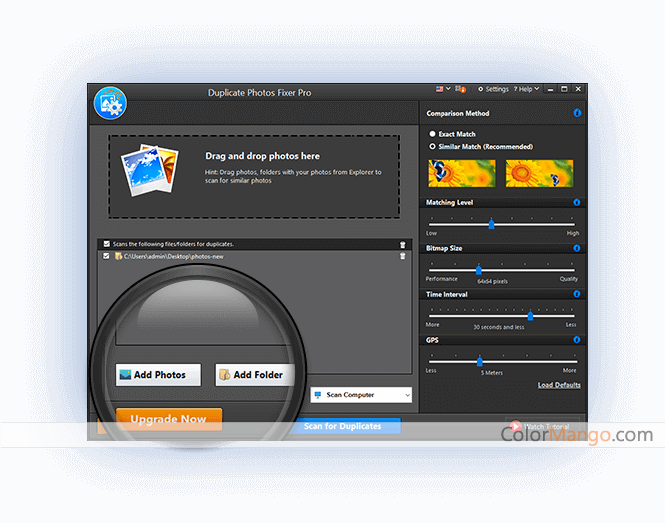Click the trash icon in the list header
Screen dimensions: 665x523
pyautogui.click(x=402, y=244)
